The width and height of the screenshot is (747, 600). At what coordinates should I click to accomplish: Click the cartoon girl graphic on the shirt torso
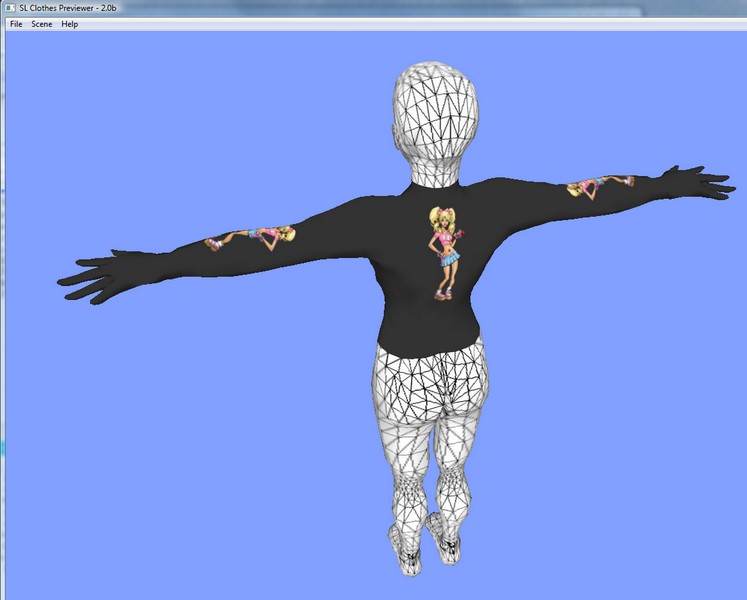click(443, 252)
